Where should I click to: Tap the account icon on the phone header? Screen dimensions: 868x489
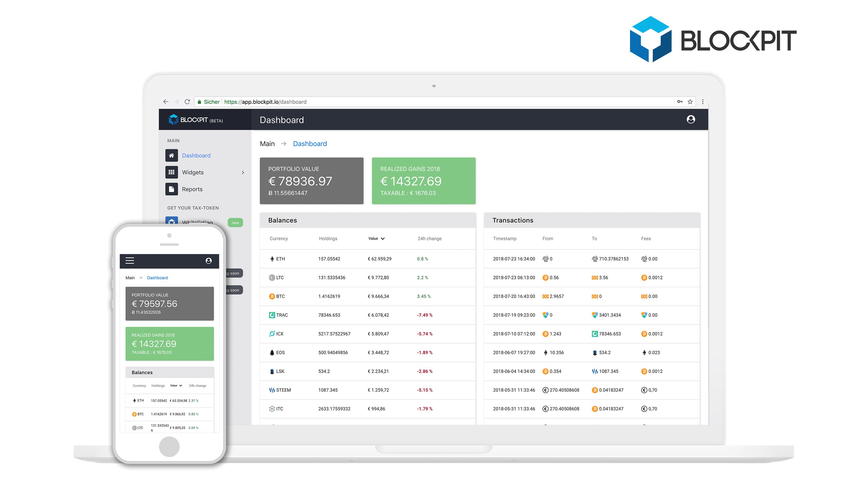point(208,261)
